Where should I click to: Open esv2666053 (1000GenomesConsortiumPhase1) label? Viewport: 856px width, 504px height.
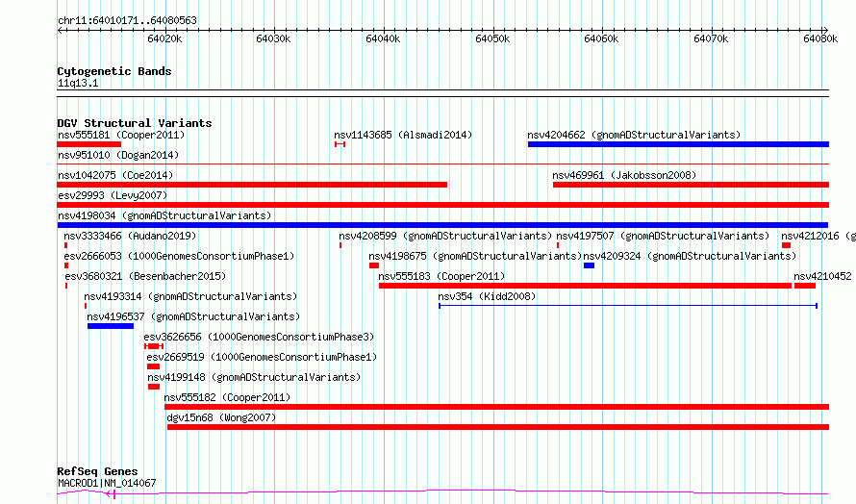coord(179,256)
